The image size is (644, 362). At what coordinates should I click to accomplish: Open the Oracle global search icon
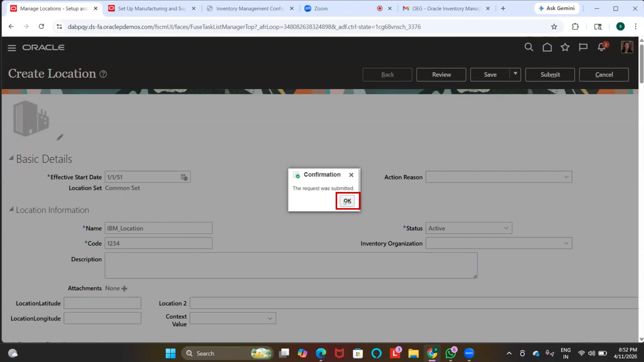coord(529,47)
